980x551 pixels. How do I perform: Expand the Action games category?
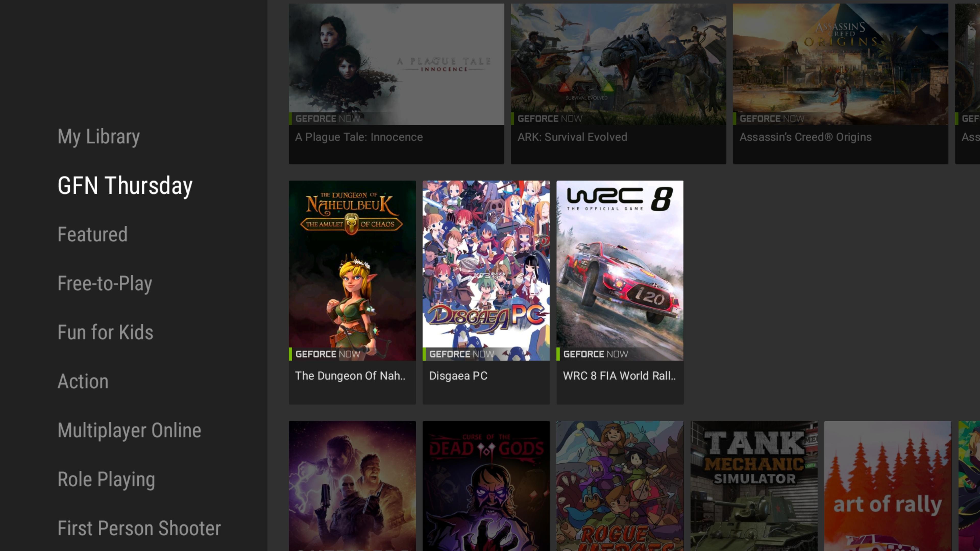coord(83,381)
